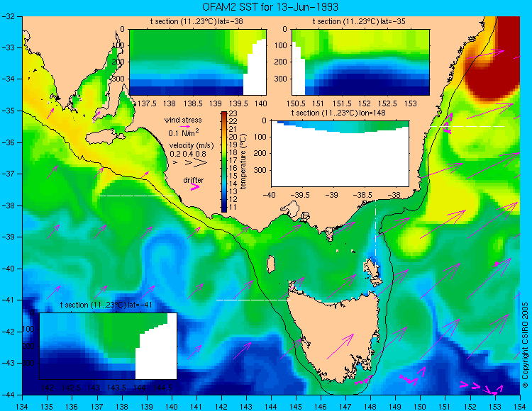Click the 149 longitude tick label
Viewport: 532px width, 411px height.
395,406
